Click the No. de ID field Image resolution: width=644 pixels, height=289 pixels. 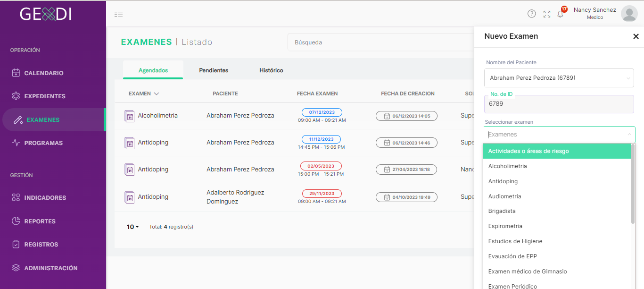559,104
